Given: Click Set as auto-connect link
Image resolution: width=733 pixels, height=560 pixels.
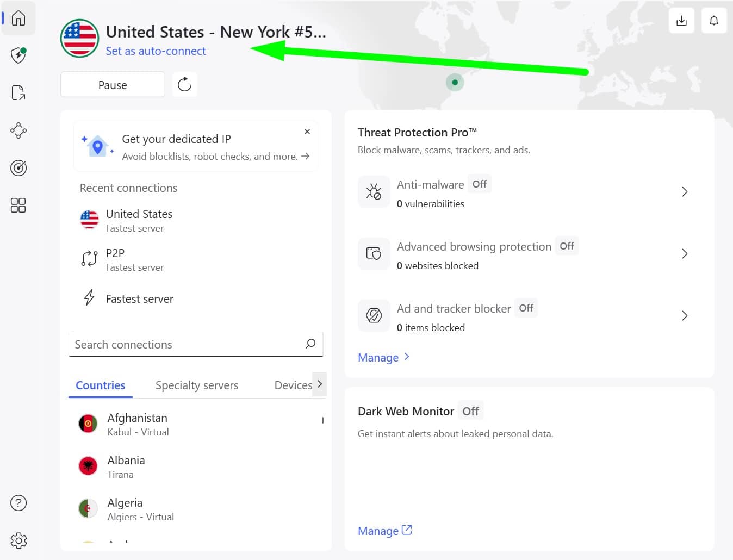Looking at the screenshot, I should tap(156, 51).
